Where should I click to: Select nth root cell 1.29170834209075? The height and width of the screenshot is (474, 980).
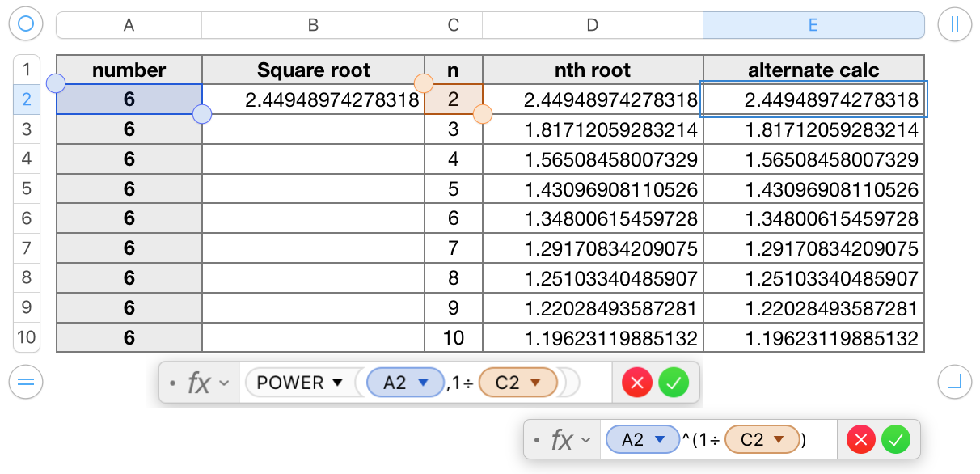pyautogui.click(x=593, y=248)
